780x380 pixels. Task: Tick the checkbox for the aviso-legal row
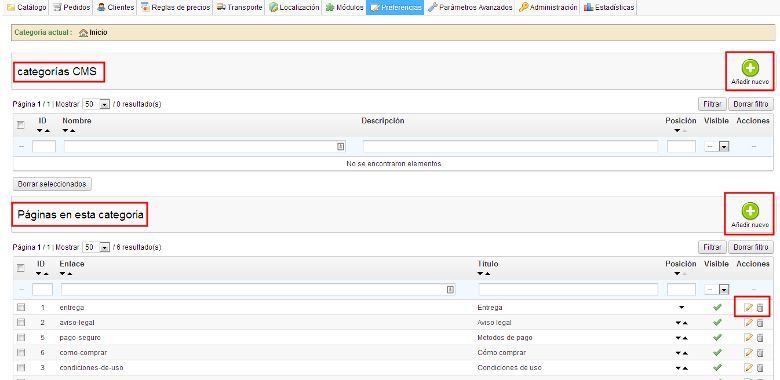(x=21, y=322)
